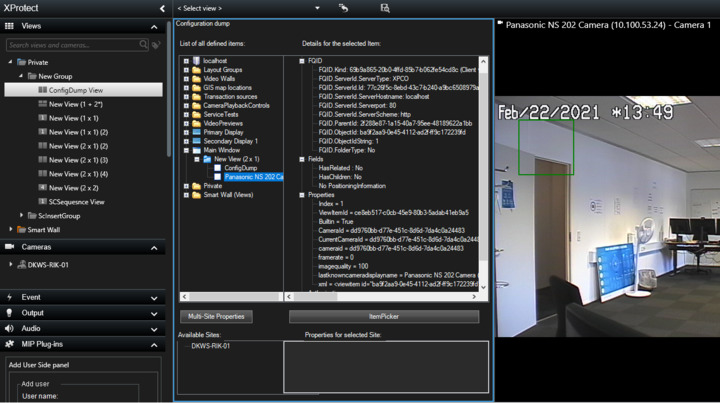The height and width of the screenshot is (403, 720).
Task: Click the Multi-Site Properties button
Action: [x=216, y=317]
